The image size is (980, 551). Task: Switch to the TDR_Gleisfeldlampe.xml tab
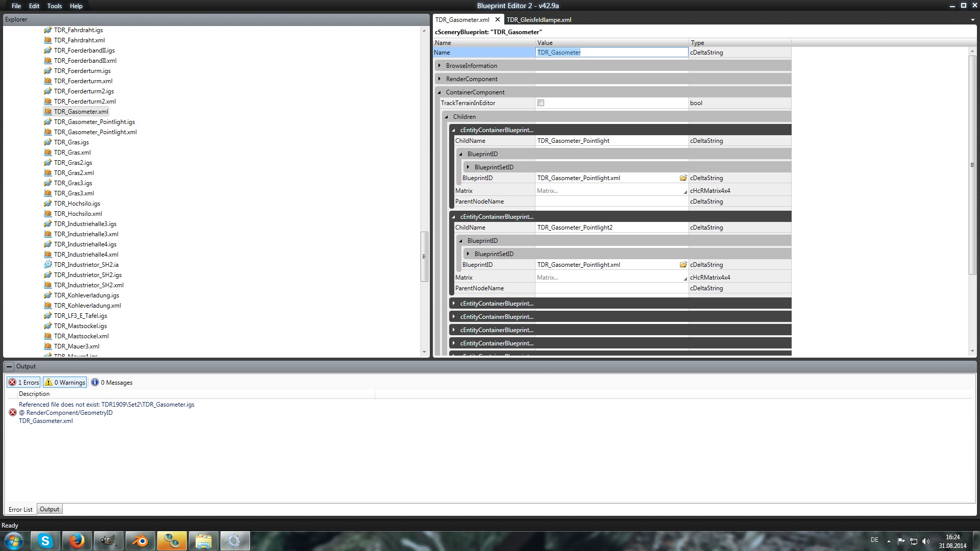pyautogui.click(x=538, y=20)
